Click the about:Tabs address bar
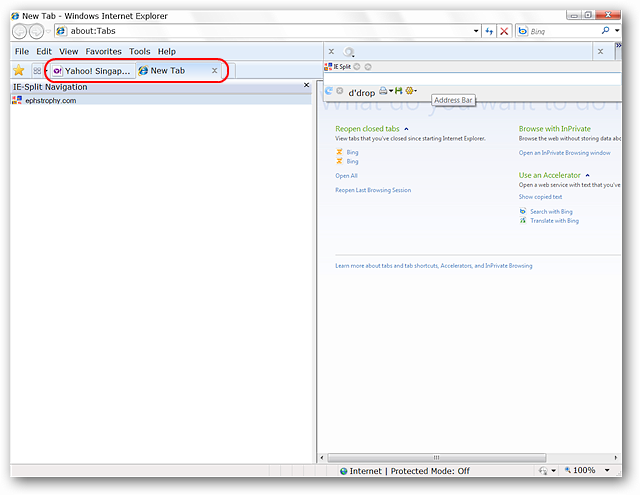Screen dimensions: 640x495 (263, 31)
